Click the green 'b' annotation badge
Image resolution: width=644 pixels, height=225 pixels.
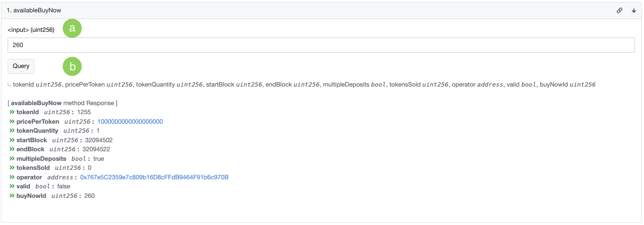(72, 67)
